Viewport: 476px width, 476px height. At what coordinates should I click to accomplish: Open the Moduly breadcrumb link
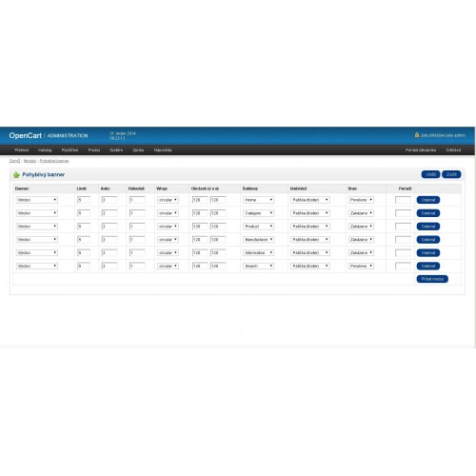(30, 161)
